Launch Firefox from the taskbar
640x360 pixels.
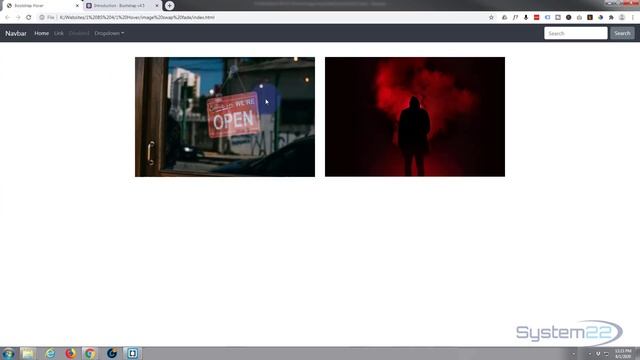point(71,353)
